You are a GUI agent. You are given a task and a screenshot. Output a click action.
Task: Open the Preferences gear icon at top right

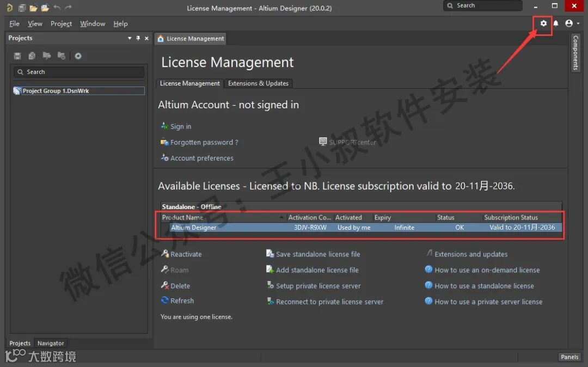pos(543,23)
